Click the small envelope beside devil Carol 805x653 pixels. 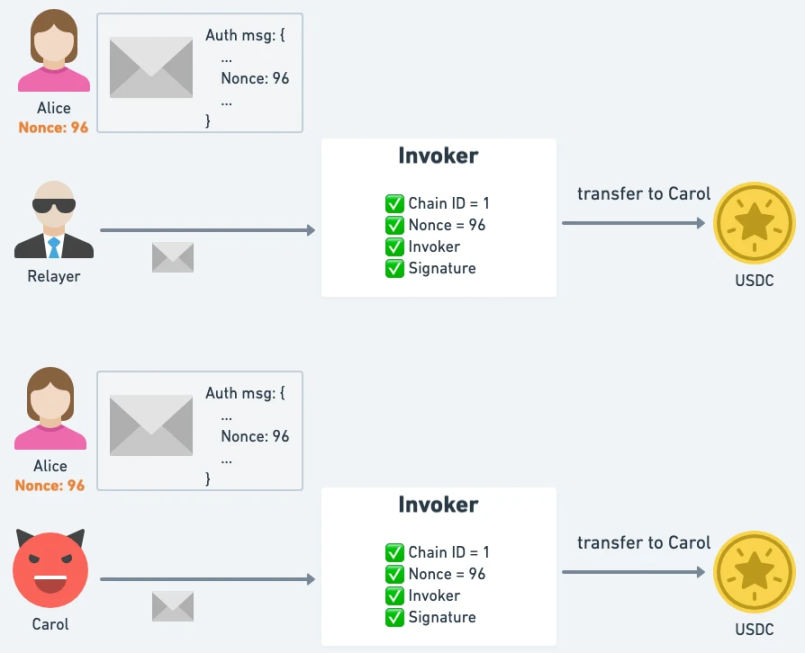(172, 606)
